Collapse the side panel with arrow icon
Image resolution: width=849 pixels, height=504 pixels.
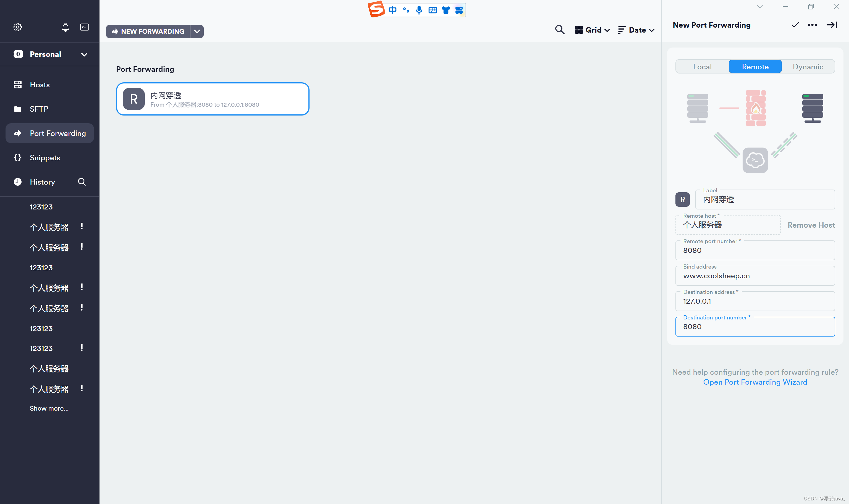(832, 25)
